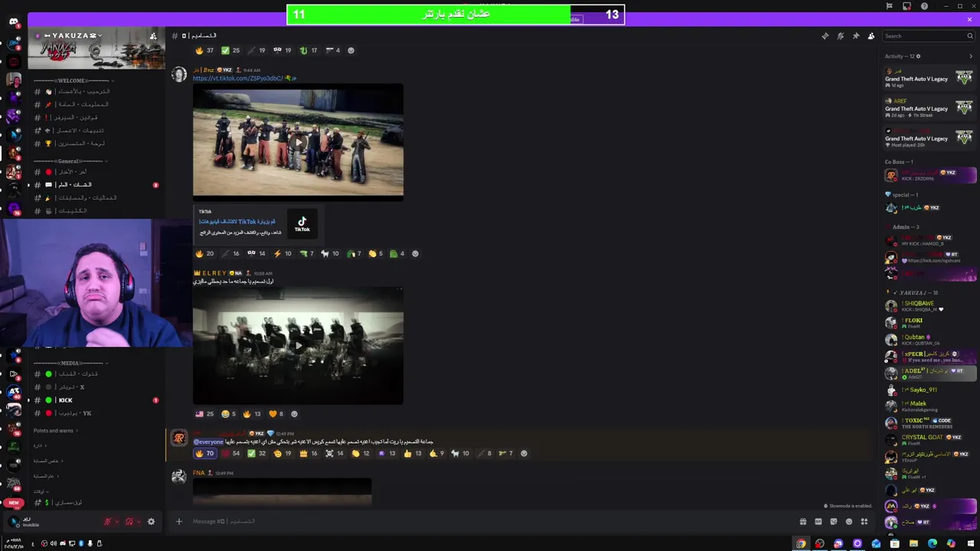Open the exclamation mark emoji channel
Screen dimensions: 980x551
coord(96,117)
